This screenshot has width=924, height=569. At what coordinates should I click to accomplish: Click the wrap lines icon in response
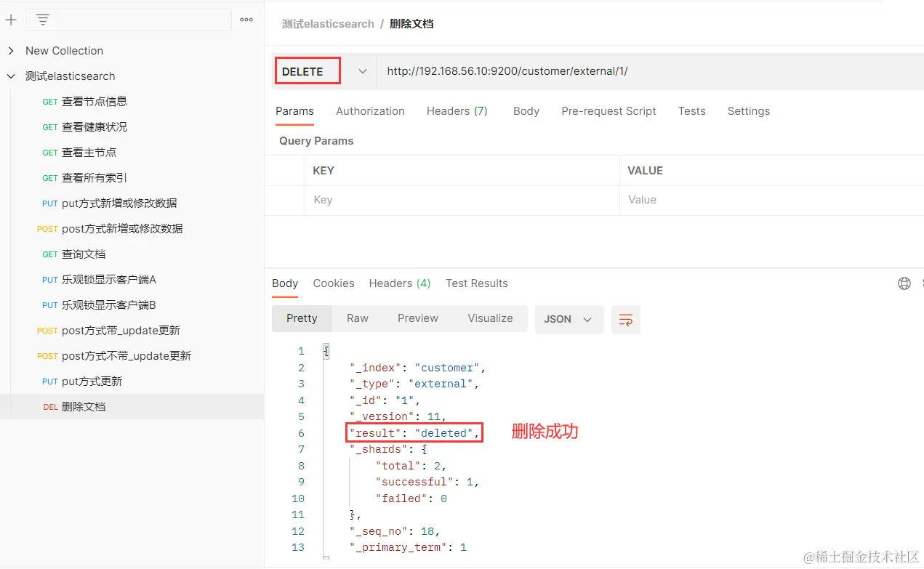[x=626, y=319]
